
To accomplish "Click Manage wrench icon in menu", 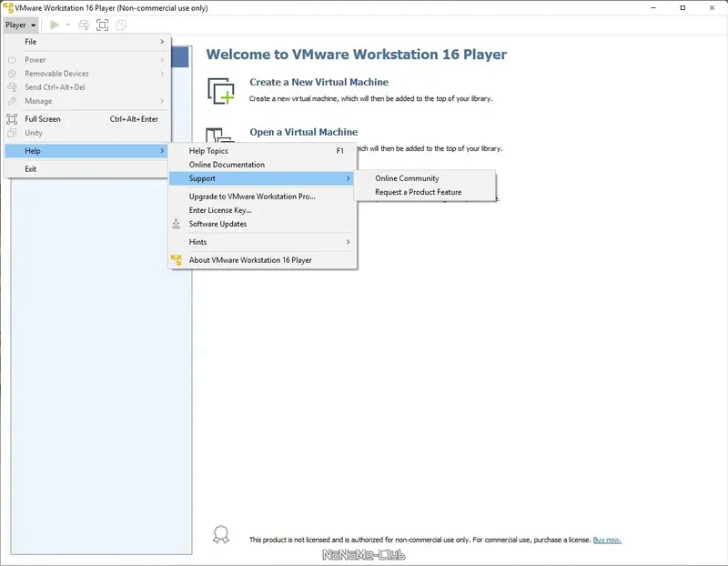I will pos(12,101).
